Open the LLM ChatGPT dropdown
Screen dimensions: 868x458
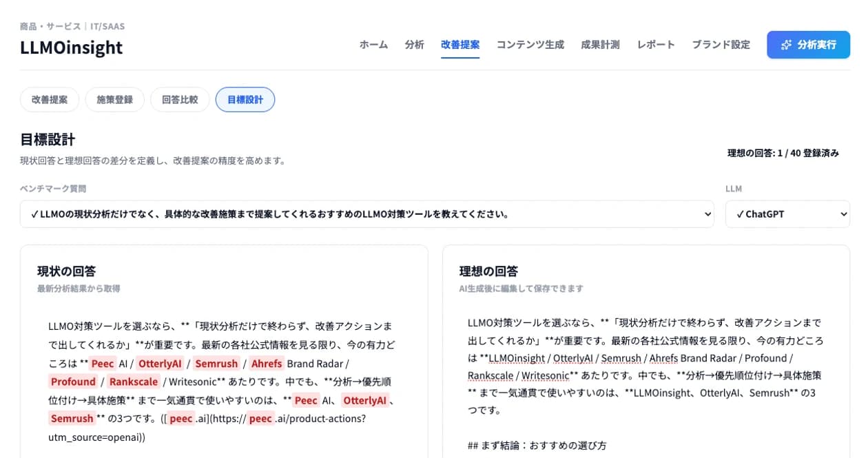pyautogui.click(x=787, y=214)
